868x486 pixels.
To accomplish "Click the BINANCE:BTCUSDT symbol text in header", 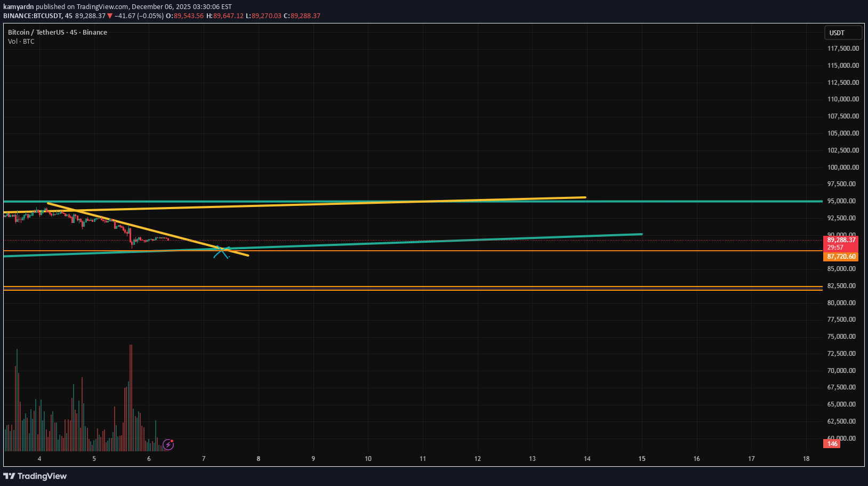I will [x=33, y=16].
